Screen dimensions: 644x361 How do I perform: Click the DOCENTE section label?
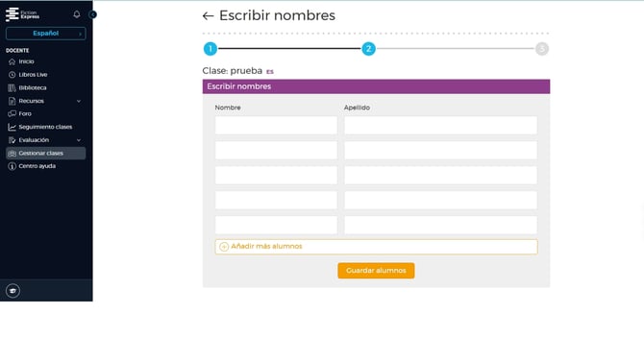click(17, 51)
